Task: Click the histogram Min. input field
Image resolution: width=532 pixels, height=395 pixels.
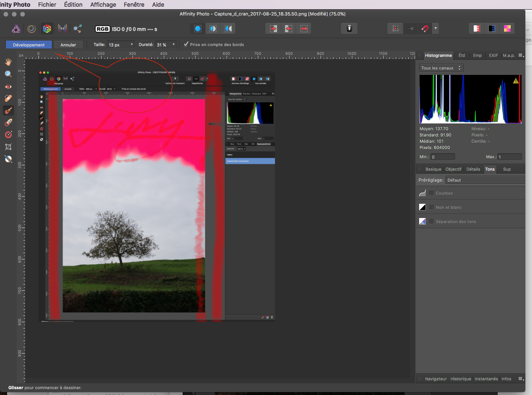Action: pos(442,157)
